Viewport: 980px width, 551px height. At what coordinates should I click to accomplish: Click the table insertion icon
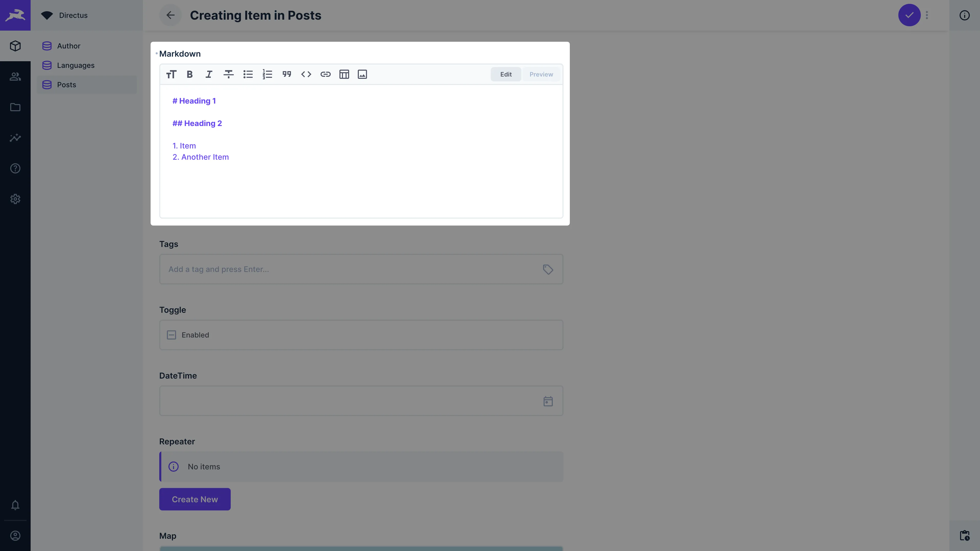coord(345,74)
